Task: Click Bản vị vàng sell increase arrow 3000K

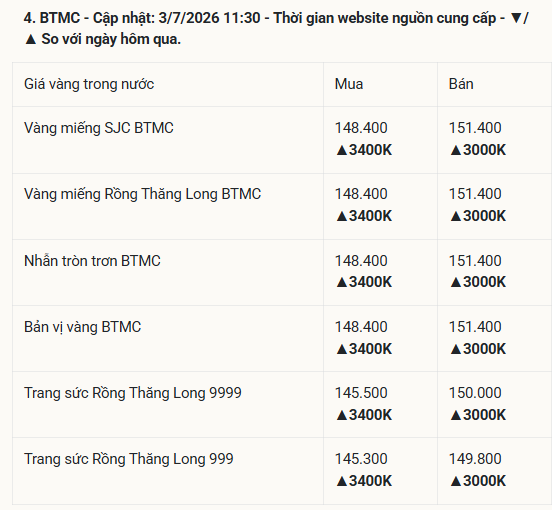Action: (478, 349)
